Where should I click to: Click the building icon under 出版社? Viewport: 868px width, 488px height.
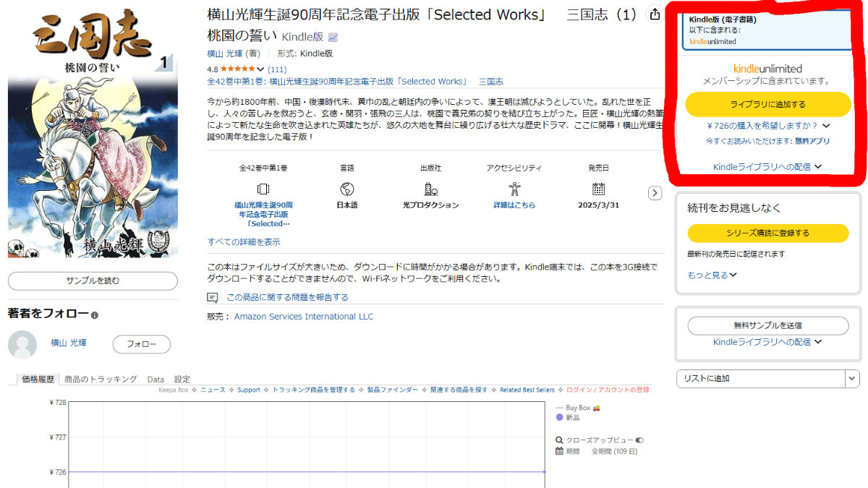click(x=430, y=189)
